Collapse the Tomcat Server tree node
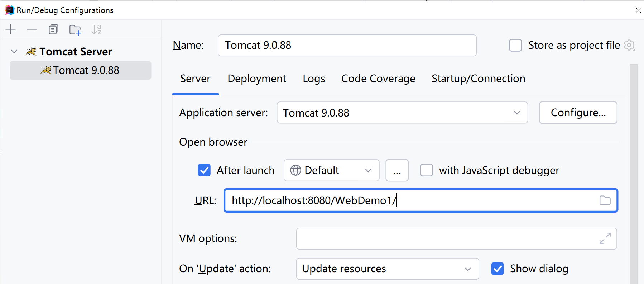 point(14,52)
